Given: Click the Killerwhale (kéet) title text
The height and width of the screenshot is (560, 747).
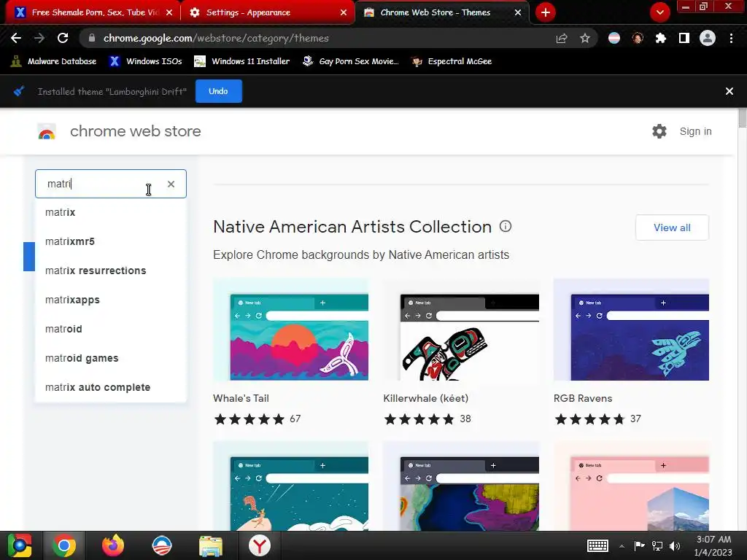Looking at the screenshot, I should 426,398.
